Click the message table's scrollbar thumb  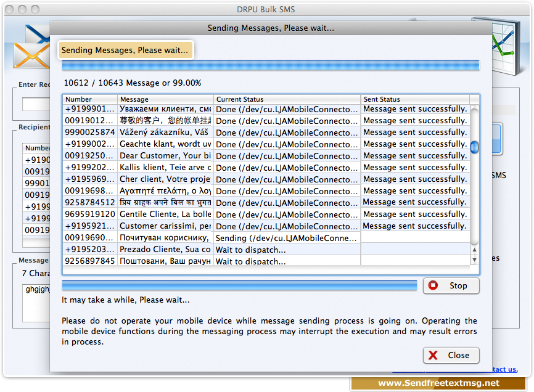(474, 147)
